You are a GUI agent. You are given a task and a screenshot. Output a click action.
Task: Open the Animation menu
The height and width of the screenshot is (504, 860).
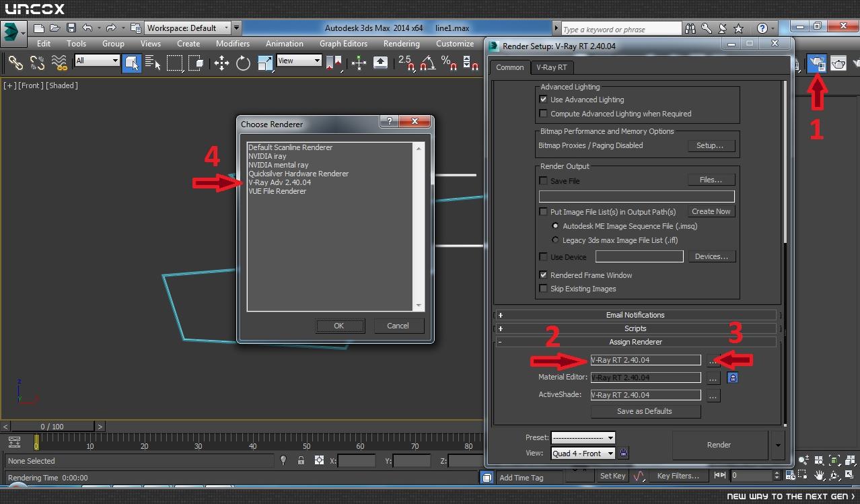(284, 44)
